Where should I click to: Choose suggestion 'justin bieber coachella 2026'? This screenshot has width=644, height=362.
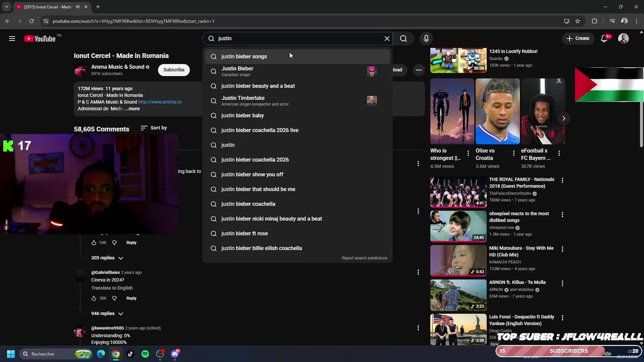pos(297,160)
